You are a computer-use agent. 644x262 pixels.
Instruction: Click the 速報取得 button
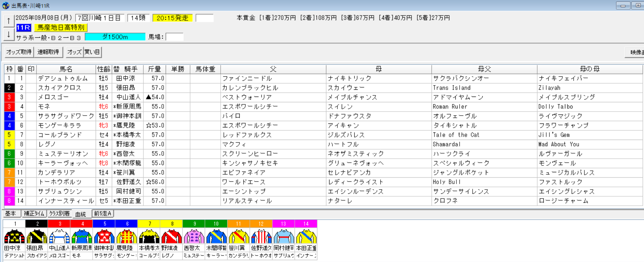pos(48,52)
